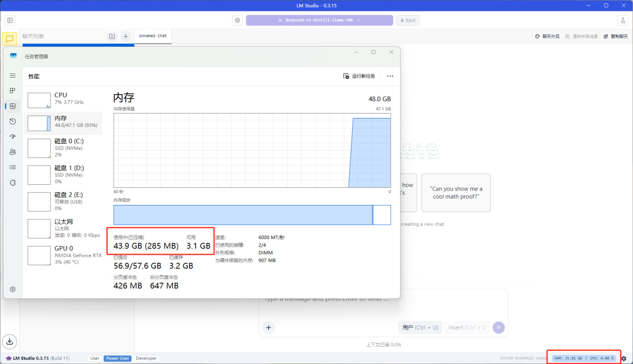633x364 pixels.
Task: Open Task Manager Startup apps page
Action: click(13, 137)
